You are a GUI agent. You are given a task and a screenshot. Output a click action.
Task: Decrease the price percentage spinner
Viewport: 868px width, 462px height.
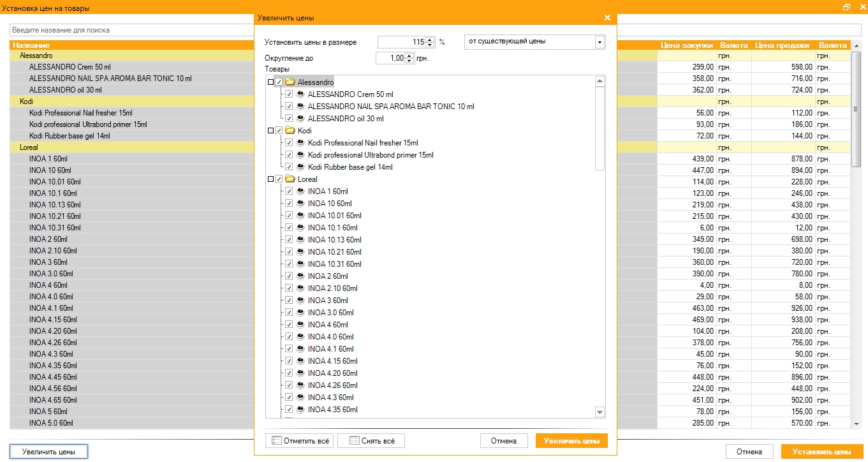(430, 45)
